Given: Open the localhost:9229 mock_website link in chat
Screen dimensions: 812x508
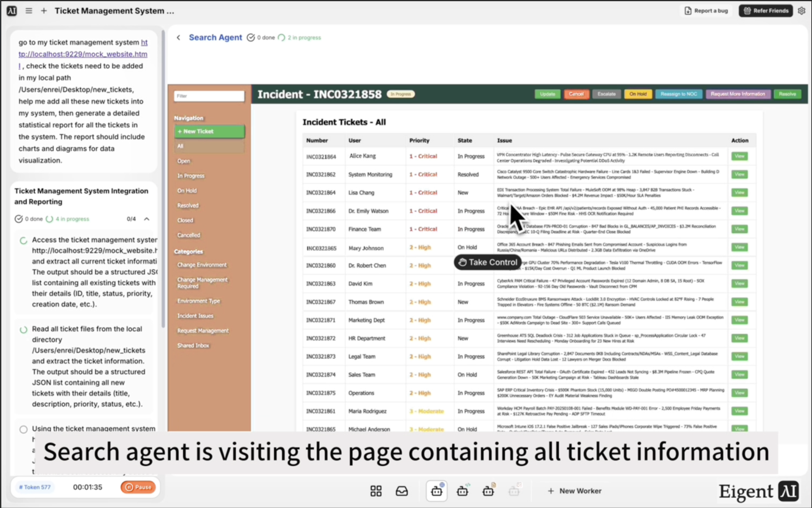Looking at the screenshot, I should [x=83, y=54].
